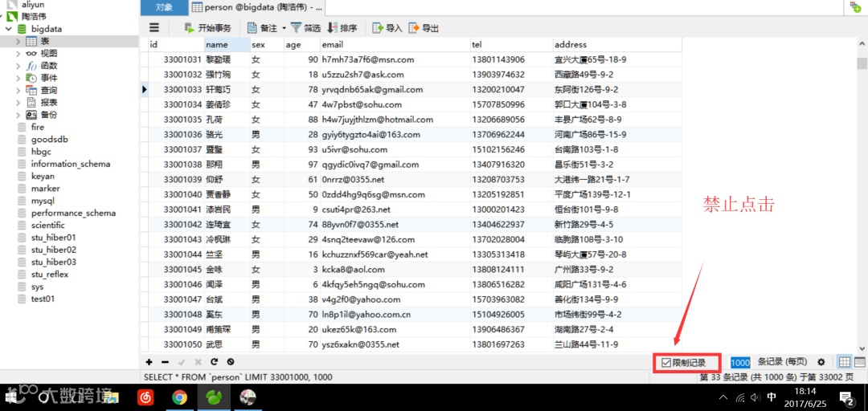
Task: Refresh the table with the circular arrow icon
Action: tap(215, 362)
